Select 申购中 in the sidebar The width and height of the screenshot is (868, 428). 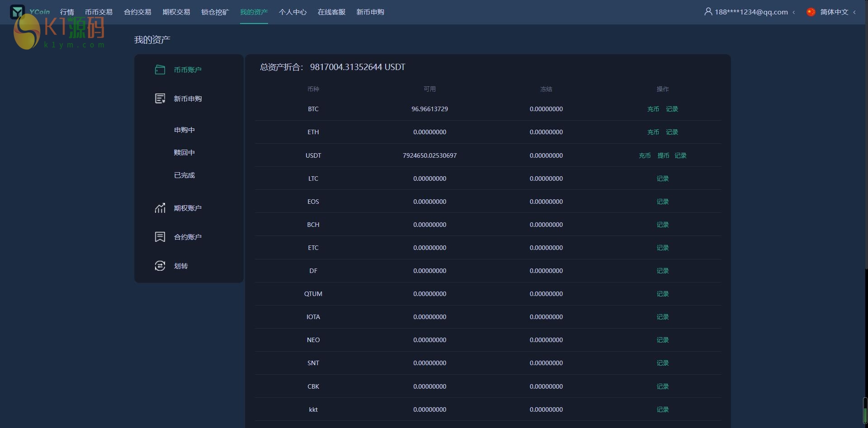pos(184,130)
